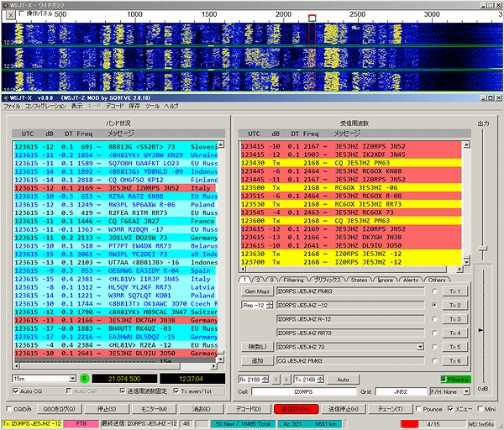This screenshot has width=504, height=430.
Task: Click the Tx 1 button
Action: [x=454, y=291]
